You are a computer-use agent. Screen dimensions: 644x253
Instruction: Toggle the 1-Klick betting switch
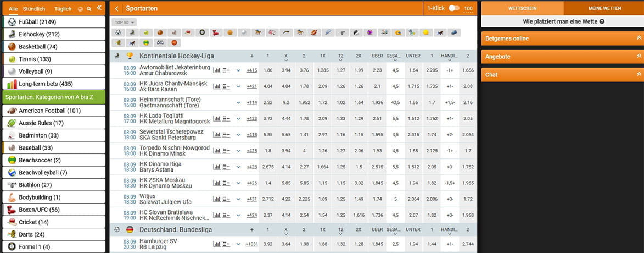click(x=454, y=8)
